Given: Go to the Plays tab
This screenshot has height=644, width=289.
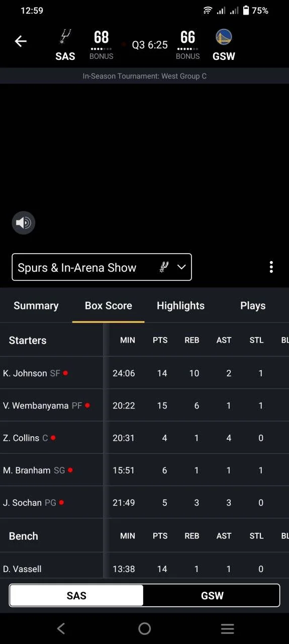Looking at the screenshot, I should pyautogui.click(x=253, y=305).
